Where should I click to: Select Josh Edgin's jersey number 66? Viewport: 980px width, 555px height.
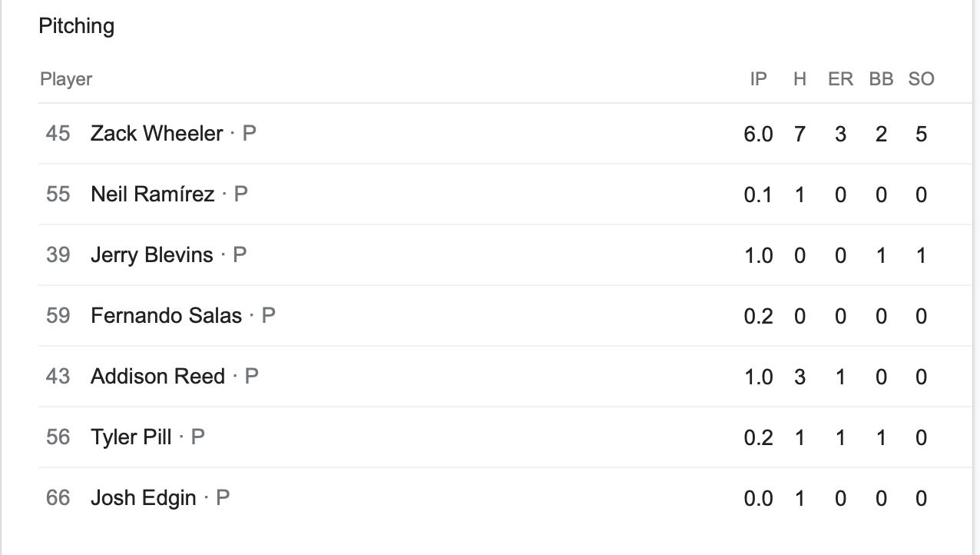pyautogui.click(x=58, y=497)
